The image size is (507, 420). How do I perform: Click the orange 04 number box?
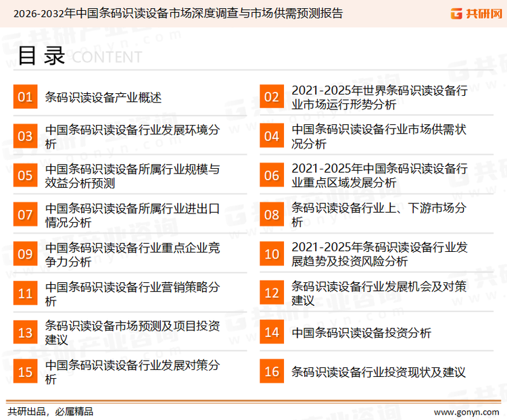(x=272, y=136)
